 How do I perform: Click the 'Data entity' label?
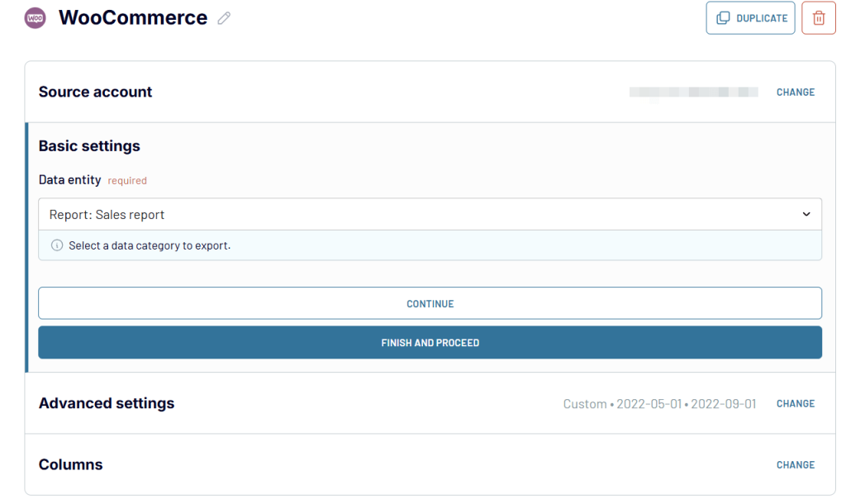(x=69, y=179)
